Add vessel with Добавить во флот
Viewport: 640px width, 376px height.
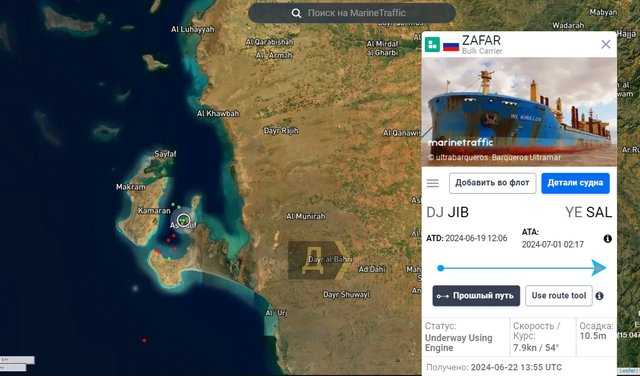(x=492, y=183)
